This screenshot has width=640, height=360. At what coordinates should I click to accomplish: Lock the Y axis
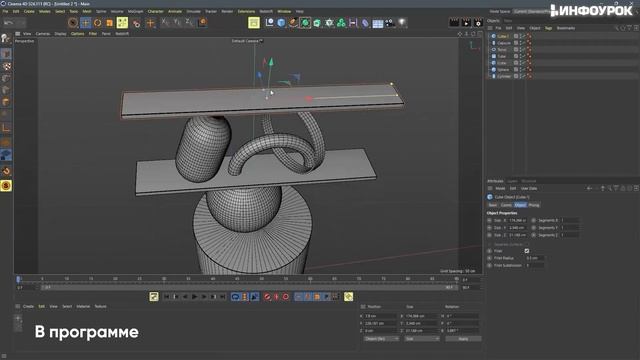[x=177, y=22]
